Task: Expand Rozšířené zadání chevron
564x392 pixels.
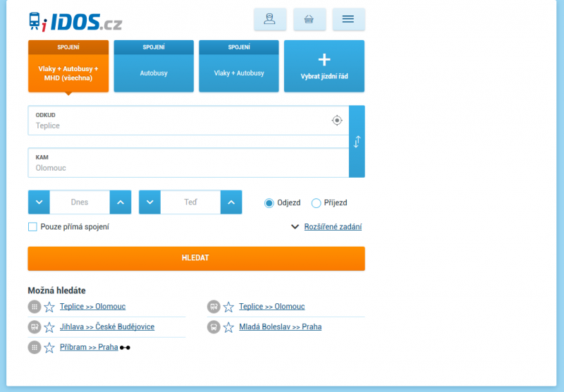Action: coord(295,227)
